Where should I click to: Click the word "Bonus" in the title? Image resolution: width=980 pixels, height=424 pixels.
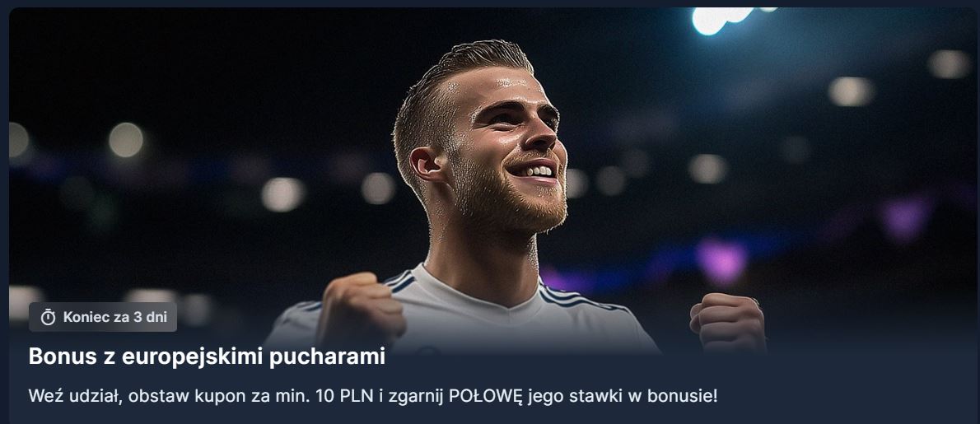[62, 356]
